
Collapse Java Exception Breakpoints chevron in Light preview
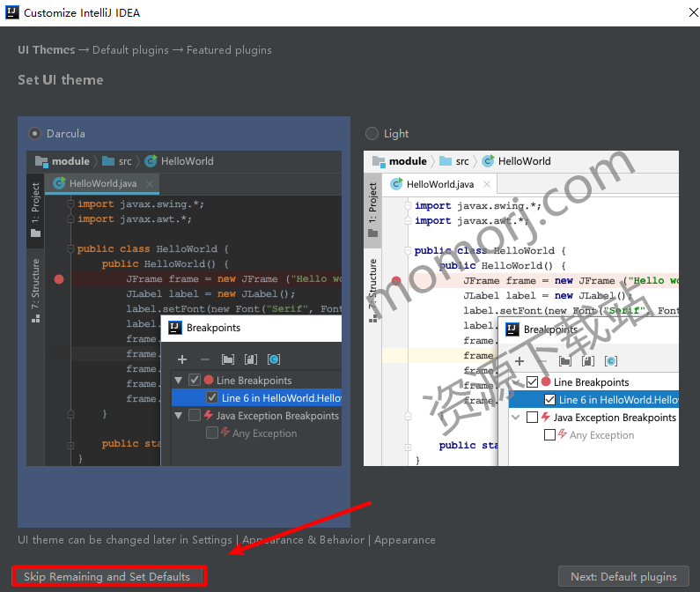[x=516, y=418]
